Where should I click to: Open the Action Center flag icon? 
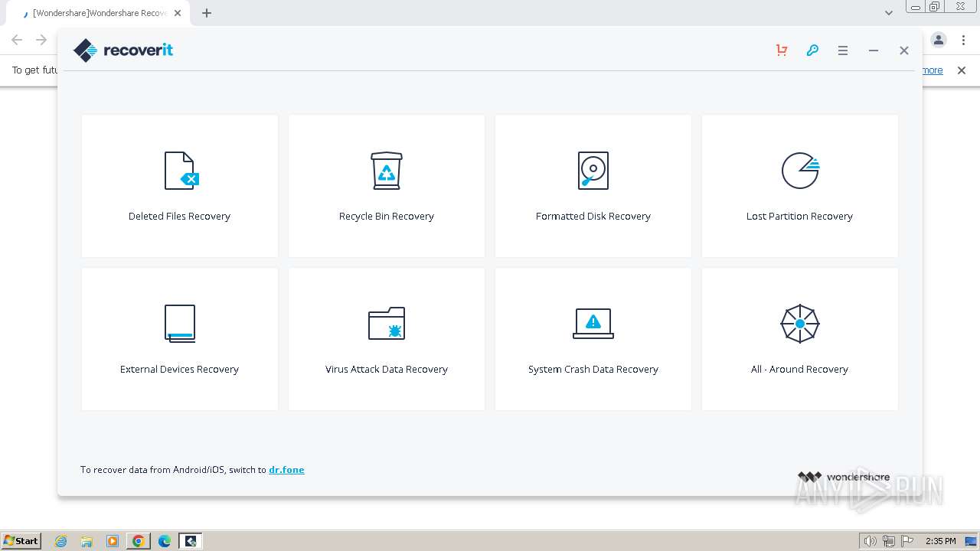click(x=907, y=541)
